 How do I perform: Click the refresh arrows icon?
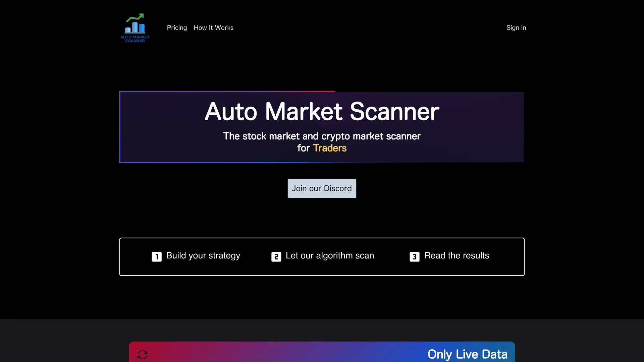(x=142, y=355)
